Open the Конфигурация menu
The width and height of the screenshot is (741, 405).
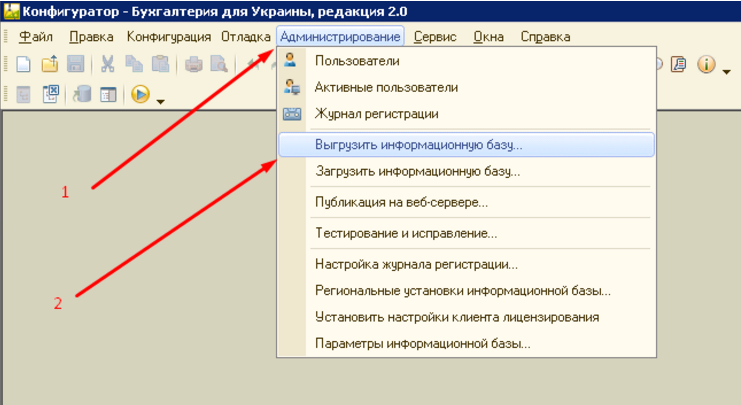click(x=169, y=37)
